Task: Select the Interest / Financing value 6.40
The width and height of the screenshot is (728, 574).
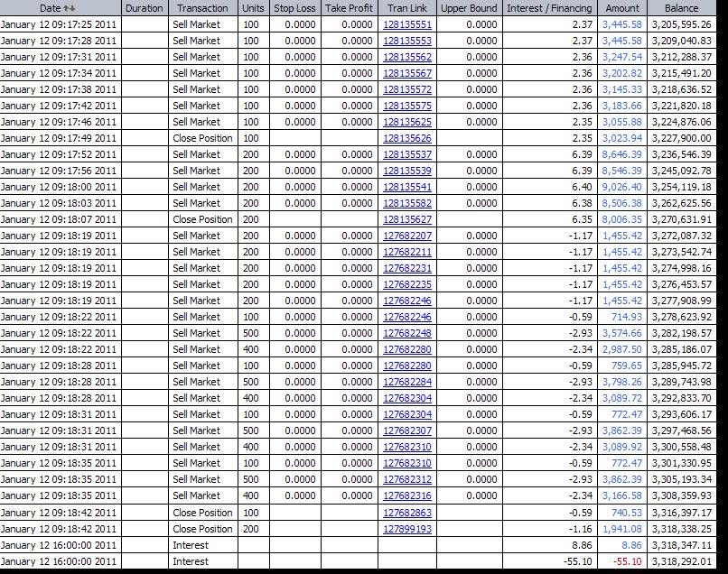Action: (582, 187)
